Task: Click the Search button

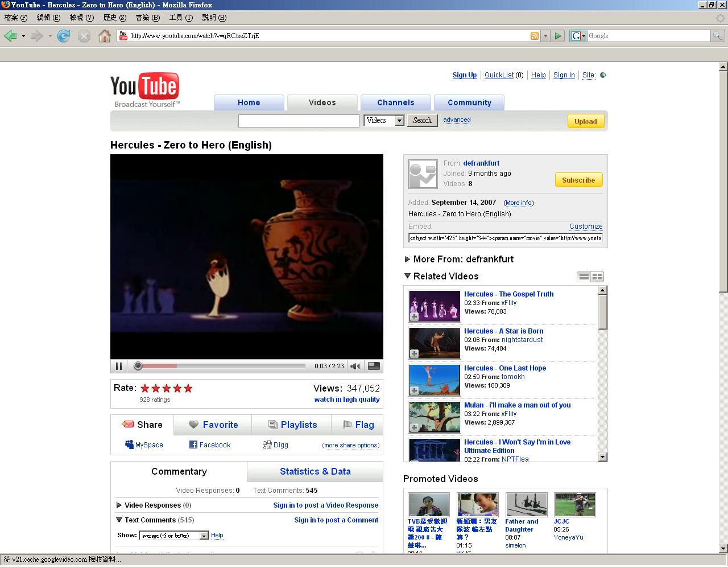Action: coord(423,120)
